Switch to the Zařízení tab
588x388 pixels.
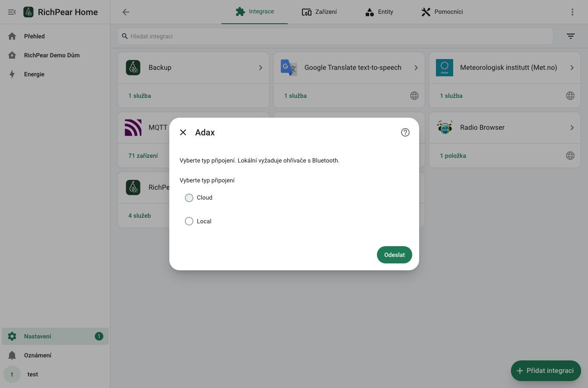[319, 12]
